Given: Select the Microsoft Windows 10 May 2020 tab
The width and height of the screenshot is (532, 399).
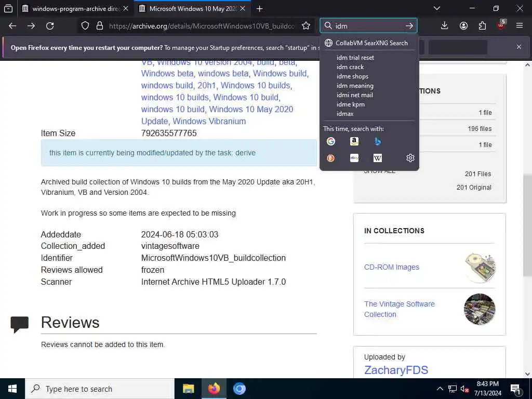Looking at the screenshot, I should [x=193, y=8].
